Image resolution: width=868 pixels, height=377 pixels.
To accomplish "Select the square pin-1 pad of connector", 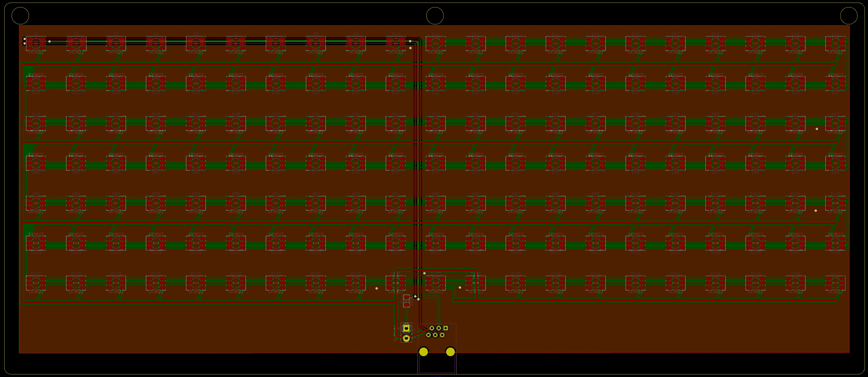I will (446, 328).
